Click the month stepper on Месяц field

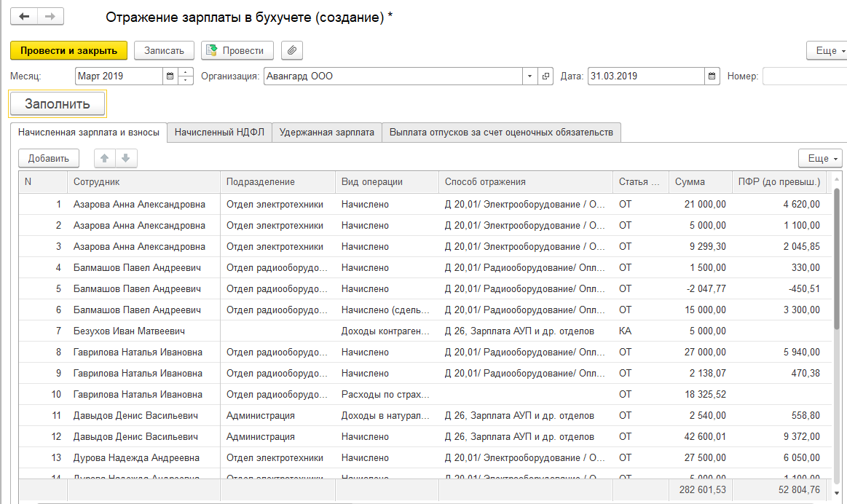point(186,76)
